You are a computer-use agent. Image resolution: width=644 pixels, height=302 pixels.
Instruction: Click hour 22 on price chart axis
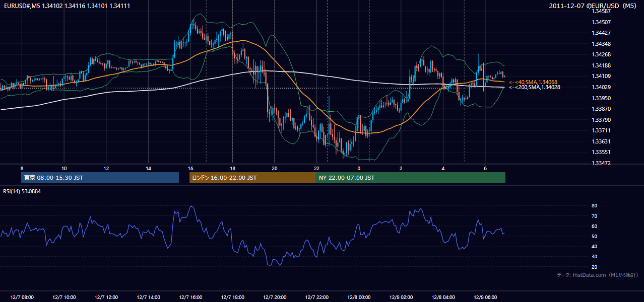316,168
